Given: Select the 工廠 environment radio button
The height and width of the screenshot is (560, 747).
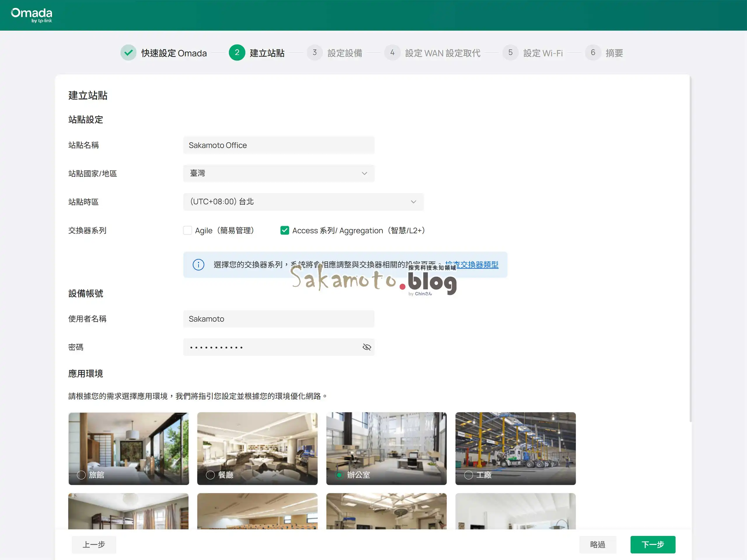Looking at the screenshot, I should [468, 475].
